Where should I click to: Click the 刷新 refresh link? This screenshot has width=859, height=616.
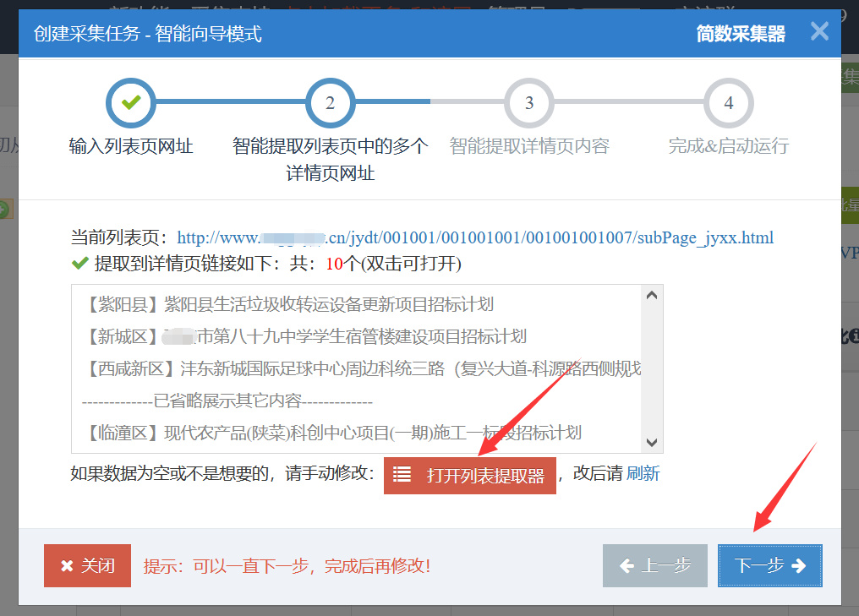tap(643, 474)
